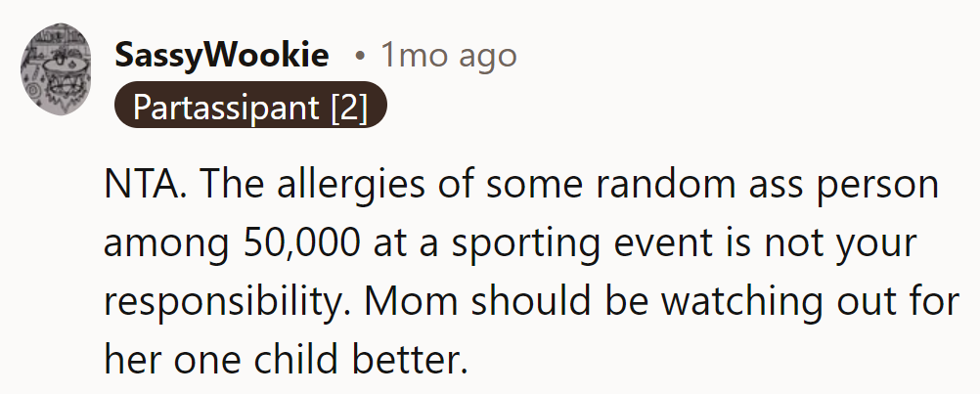
Task: Click the word "person" in the first line
Action: pos(883,187)
